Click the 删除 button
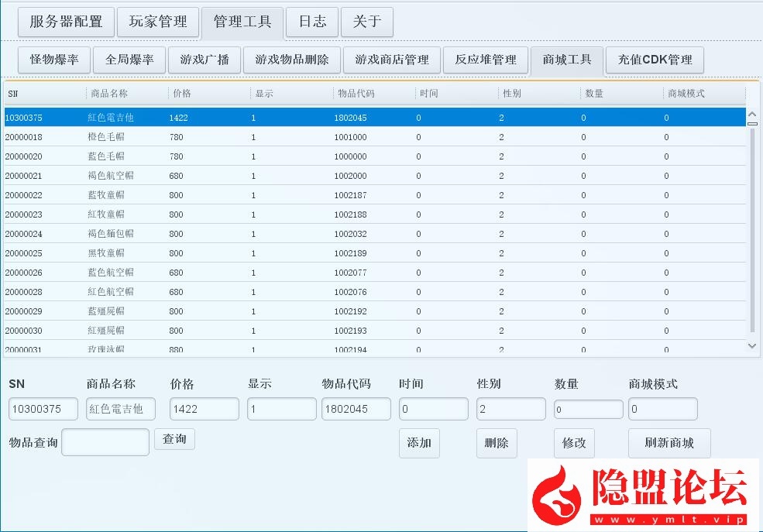 tap(497, 443)
